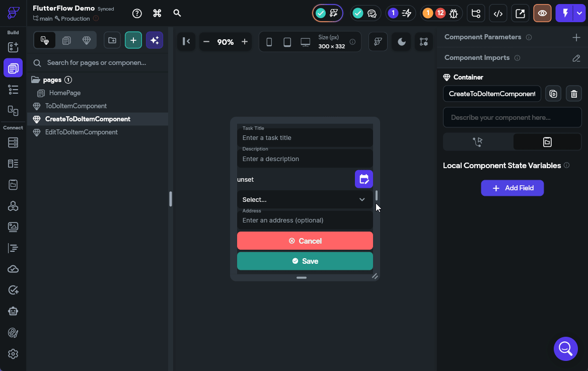
Task: Open keyboard shortcuts command icon
Action: pyautogui.click(x=157, y=13)
